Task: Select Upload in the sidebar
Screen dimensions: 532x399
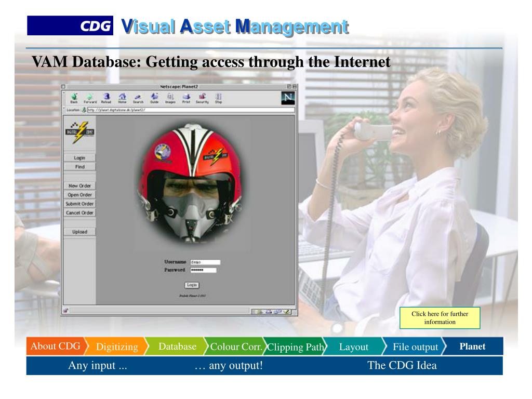Action: (79, 232)
